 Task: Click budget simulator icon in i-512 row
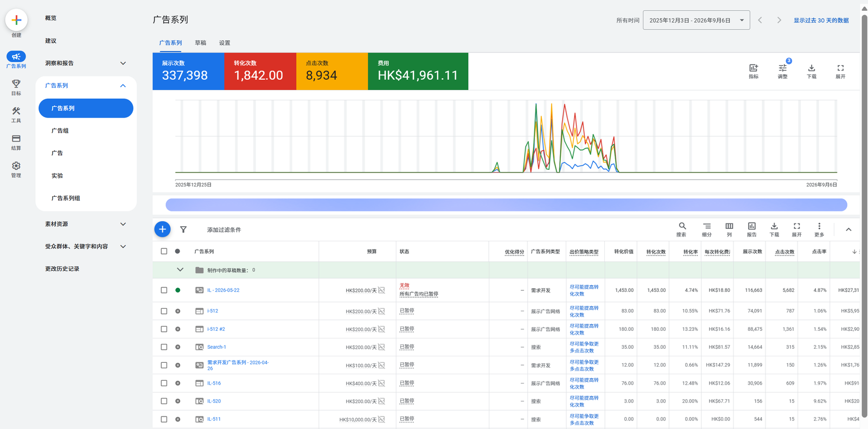tap(382, 311)
